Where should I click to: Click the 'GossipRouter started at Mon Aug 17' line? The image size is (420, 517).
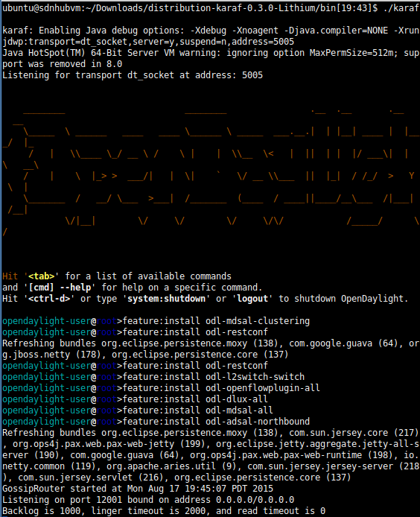(x=138, y=489)
